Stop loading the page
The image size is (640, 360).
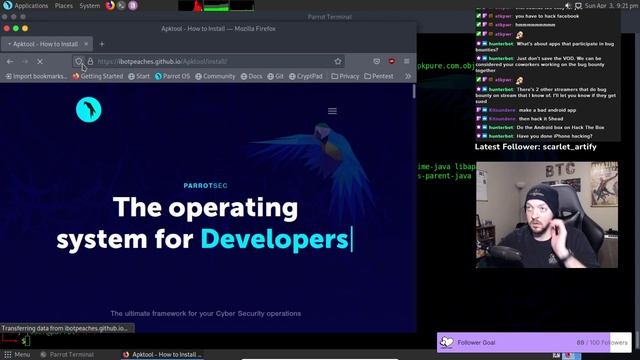click(40, 61)
